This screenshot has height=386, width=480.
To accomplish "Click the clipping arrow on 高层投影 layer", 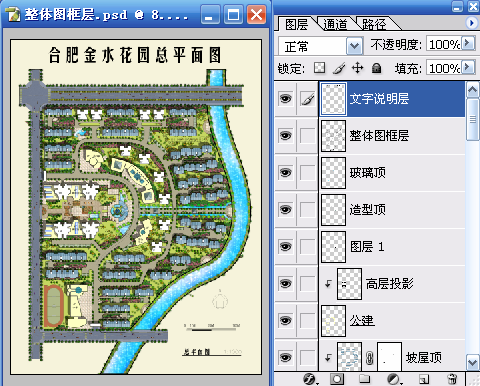I will pos(328,284).
